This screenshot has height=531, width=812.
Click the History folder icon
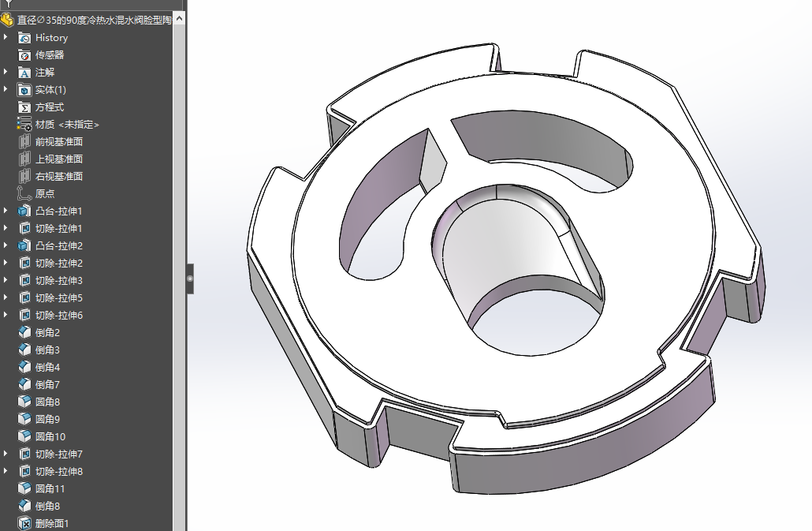click(x=24, y=38)
